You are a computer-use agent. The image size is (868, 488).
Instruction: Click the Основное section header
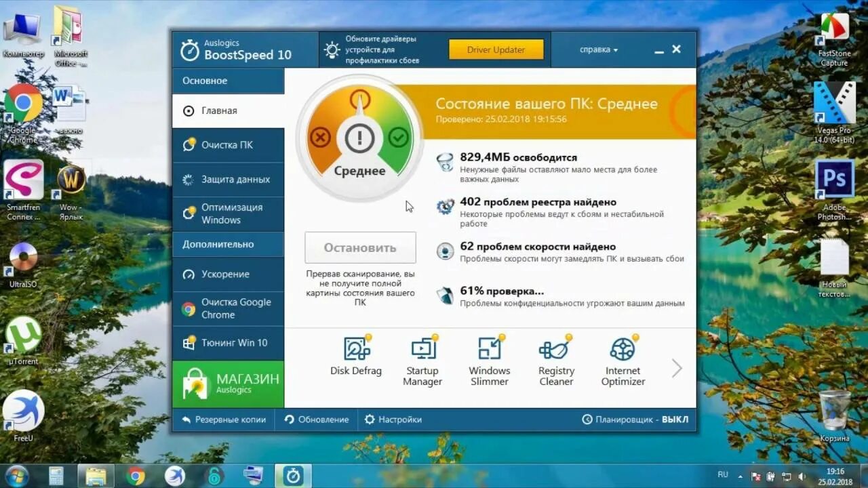[x=228, y=81]
